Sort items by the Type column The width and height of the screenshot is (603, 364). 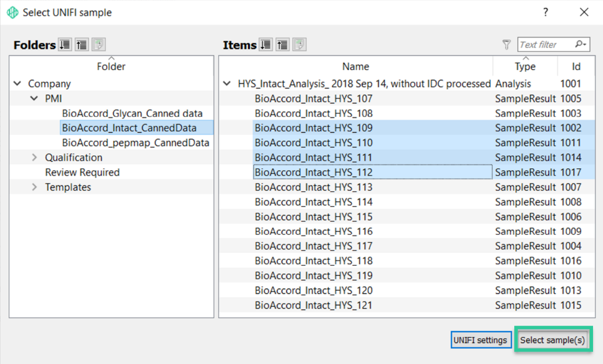click(525, 66)
